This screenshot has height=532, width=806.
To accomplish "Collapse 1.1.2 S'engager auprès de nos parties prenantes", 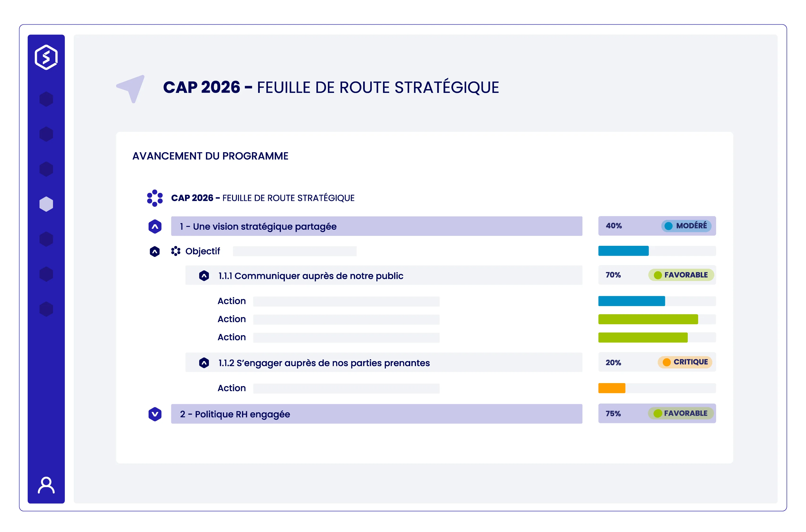I will (x=204, y=363).
